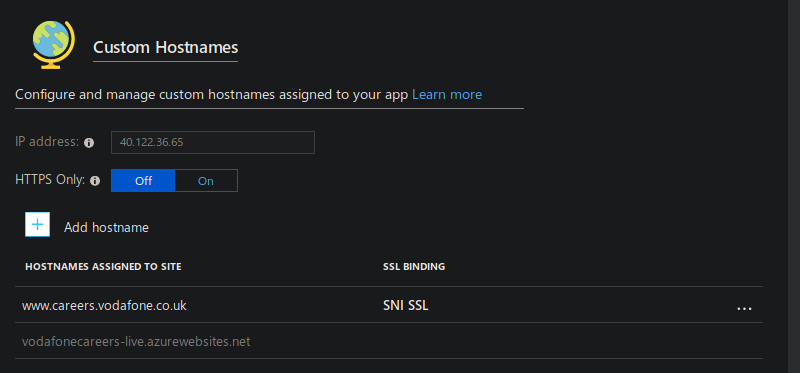
Task: Click the Hostnames Assigned to Site column header
Action: click(x=103, y=266)
